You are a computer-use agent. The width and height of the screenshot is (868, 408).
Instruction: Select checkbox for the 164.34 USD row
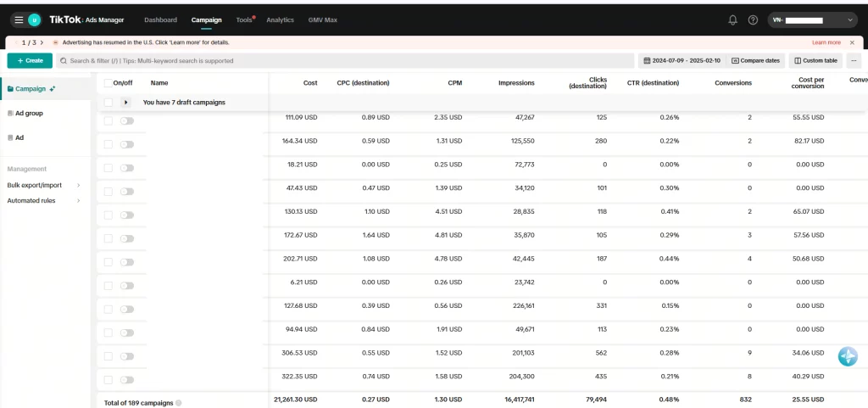(108, 144)
